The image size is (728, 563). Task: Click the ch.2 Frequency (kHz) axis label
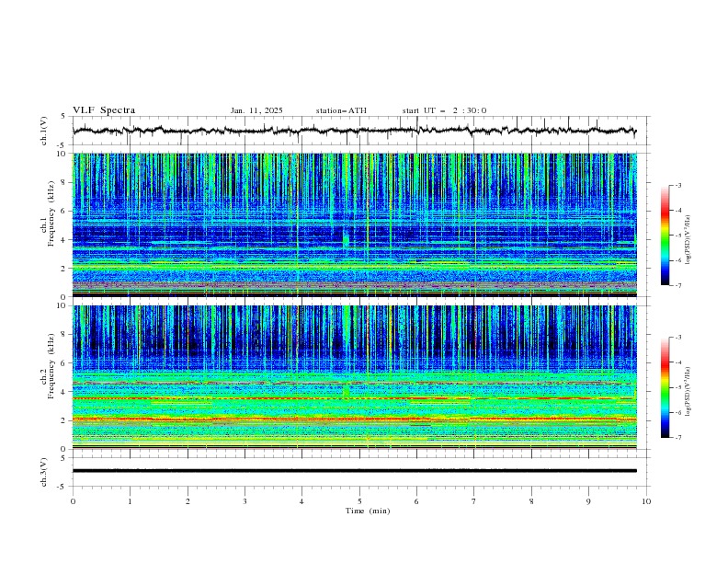pyautogui.click(x=47, y=366)
